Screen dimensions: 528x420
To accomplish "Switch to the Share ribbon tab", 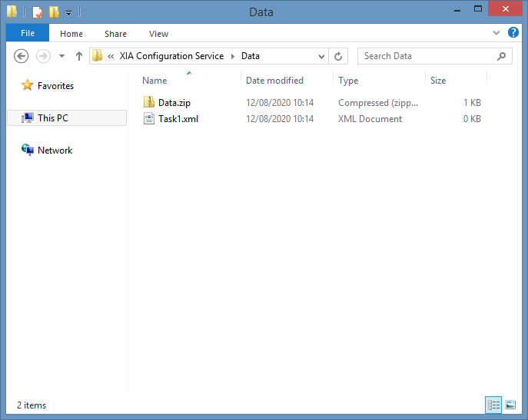I will click(x=115, y=34).
